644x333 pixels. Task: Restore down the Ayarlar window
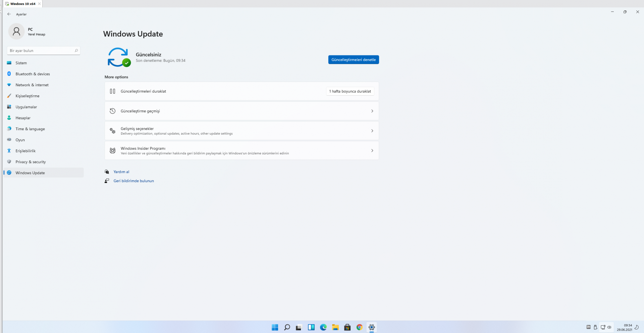pos(625,12)
